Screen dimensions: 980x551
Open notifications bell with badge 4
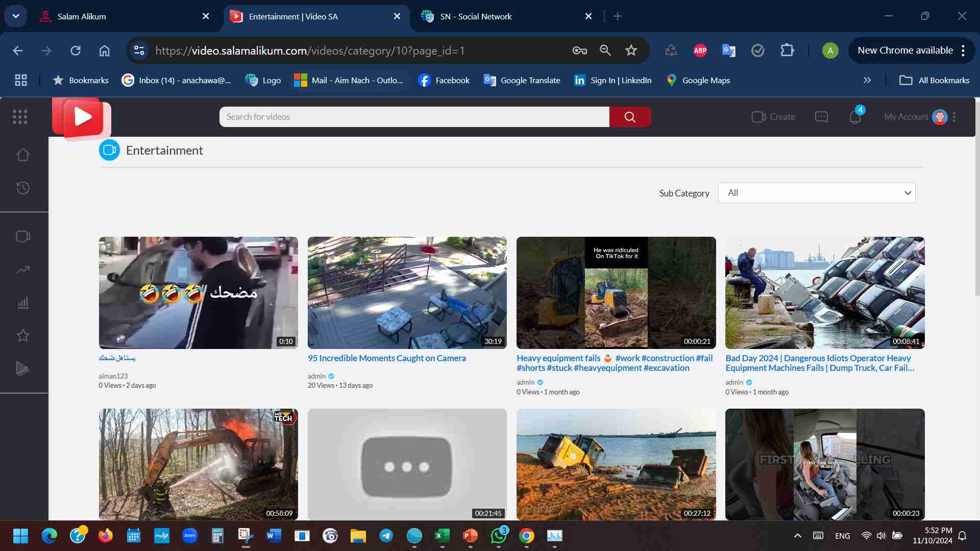855,117
